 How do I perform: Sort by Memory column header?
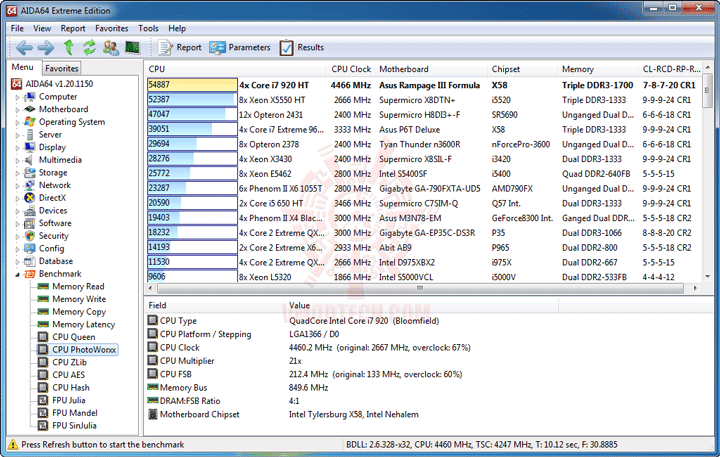pyautogui.click(x=597, y=69)
